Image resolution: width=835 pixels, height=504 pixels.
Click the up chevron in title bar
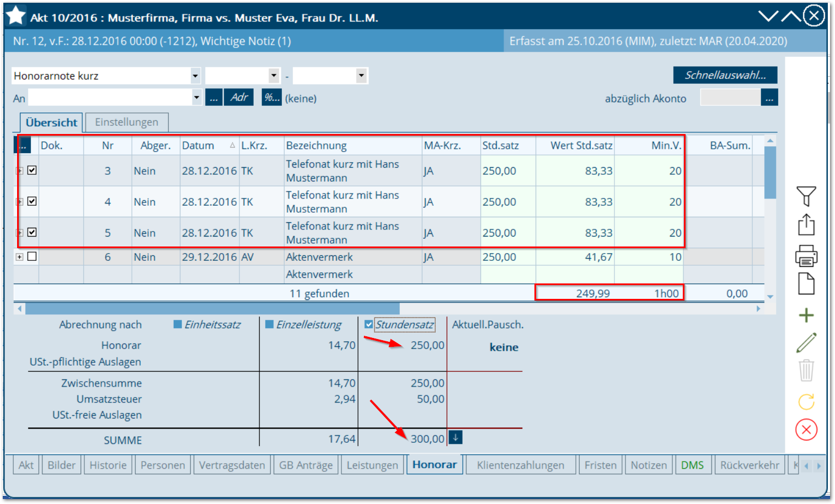(791, 16)
